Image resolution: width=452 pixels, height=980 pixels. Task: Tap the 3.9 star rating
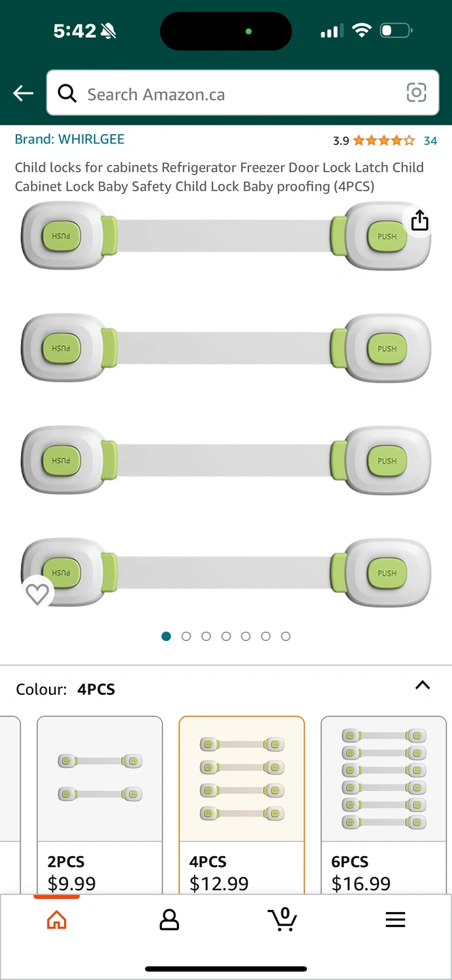tap(373, 141)
